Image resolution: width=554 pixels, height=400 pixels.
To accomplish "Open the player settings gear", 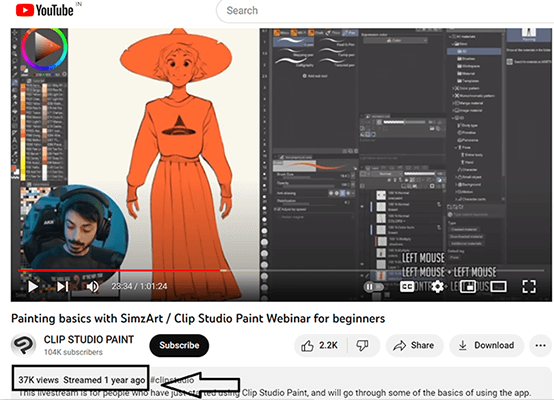I will coord(437,287).
